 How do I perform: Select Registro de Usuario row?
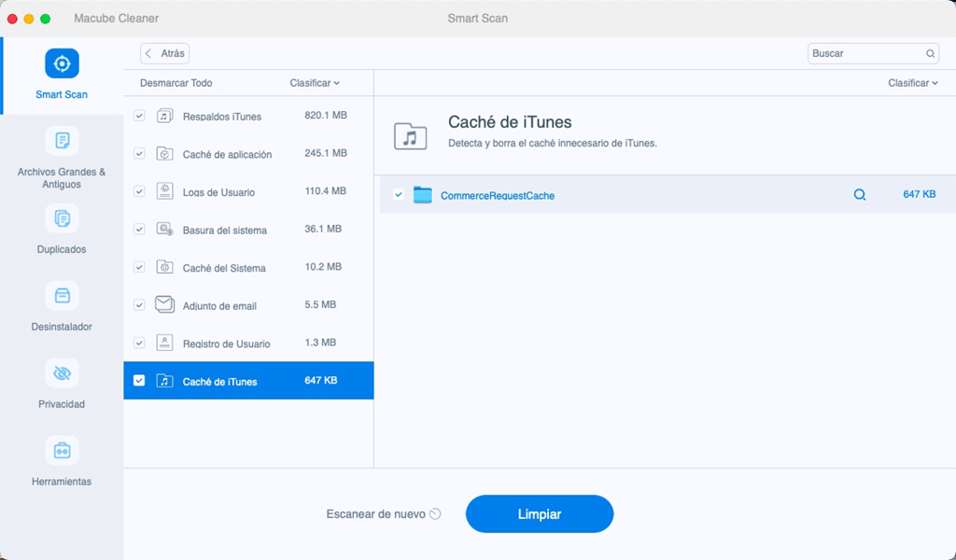248,343
